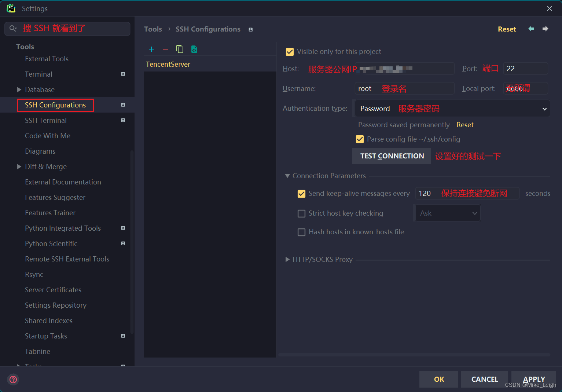Image resolution: width=562 pixels, height=392 pixels.
Task: Navigate forward with the right arrow icon
Action: coord(546,29)
